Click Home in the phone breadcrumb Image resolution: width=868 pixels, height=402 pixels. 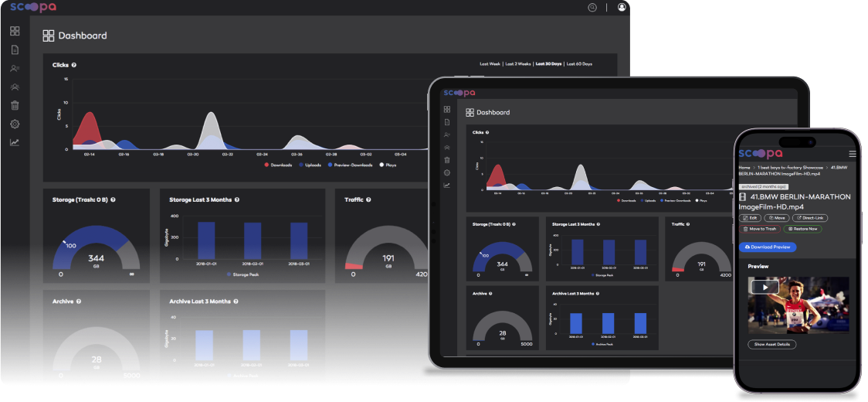coord(744,167)
